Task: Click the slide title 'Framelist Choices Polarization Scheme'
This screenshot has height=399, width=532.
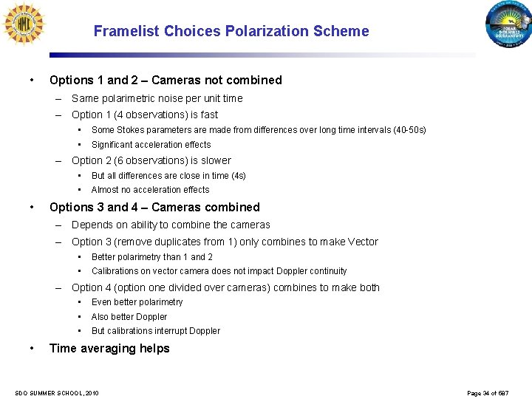Action: [x=231, y=31]
